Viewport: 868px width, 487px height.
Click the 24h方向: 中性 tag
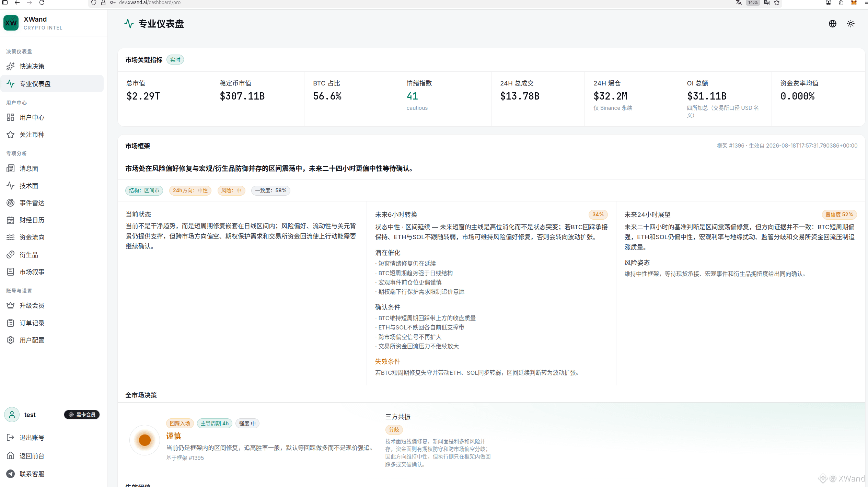coord(190,190)
